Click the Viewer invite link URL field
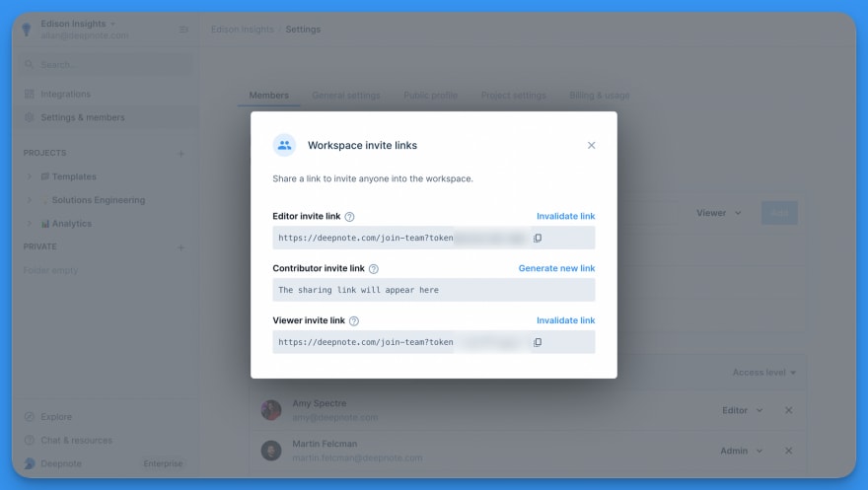This screenshot has height=490, width=868. [433, 342]
